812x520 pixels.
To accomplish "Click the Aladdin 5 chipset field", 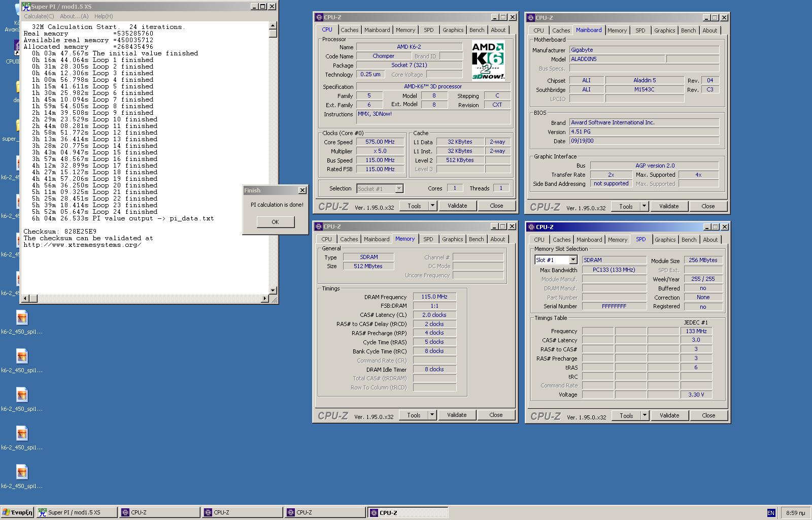I will pos(645,80).
